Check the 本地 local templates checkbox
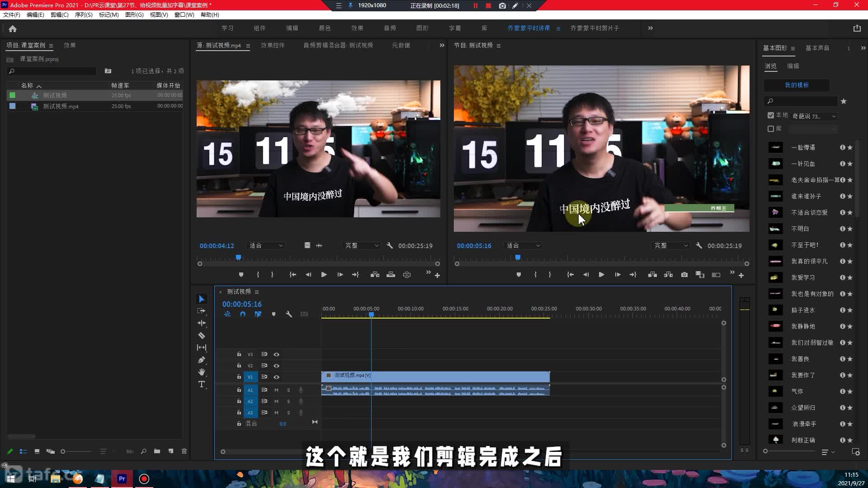 point(771,115)
